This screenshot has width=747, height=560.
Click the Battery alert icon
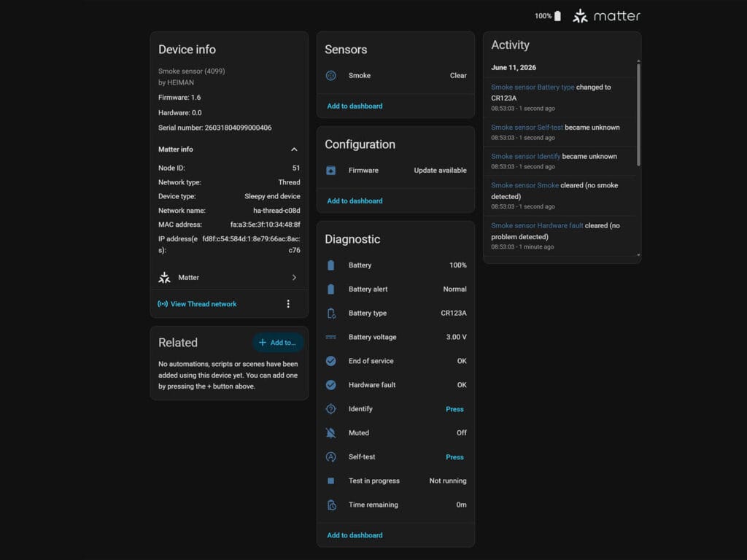coord(330,289)
